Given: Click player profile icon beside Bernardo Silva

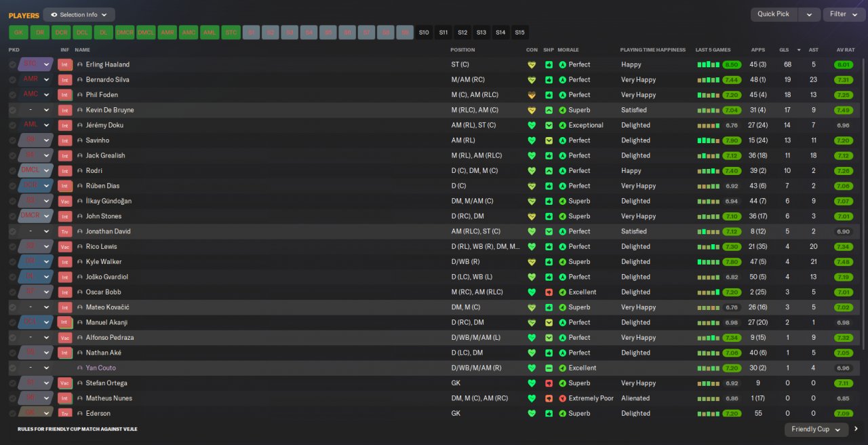Looking at the screenshot, I should [x=80, y=80].
